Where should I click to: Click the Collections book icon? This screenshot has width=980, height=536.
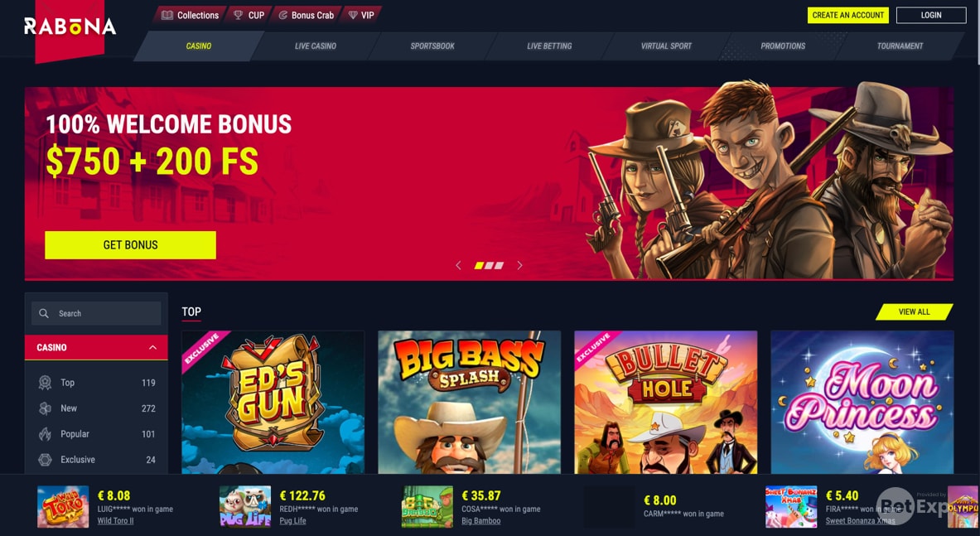(167, 15)
